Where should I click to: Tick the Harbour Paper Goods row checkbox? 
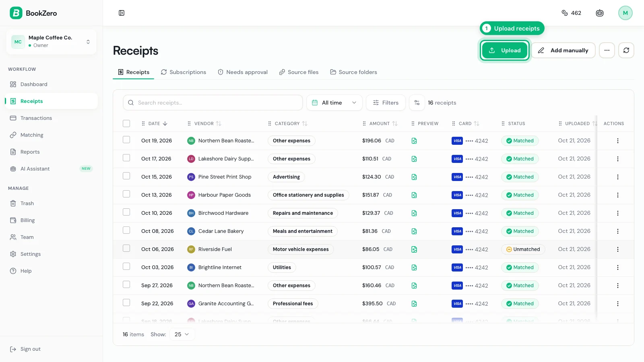(x=126, y=194)
